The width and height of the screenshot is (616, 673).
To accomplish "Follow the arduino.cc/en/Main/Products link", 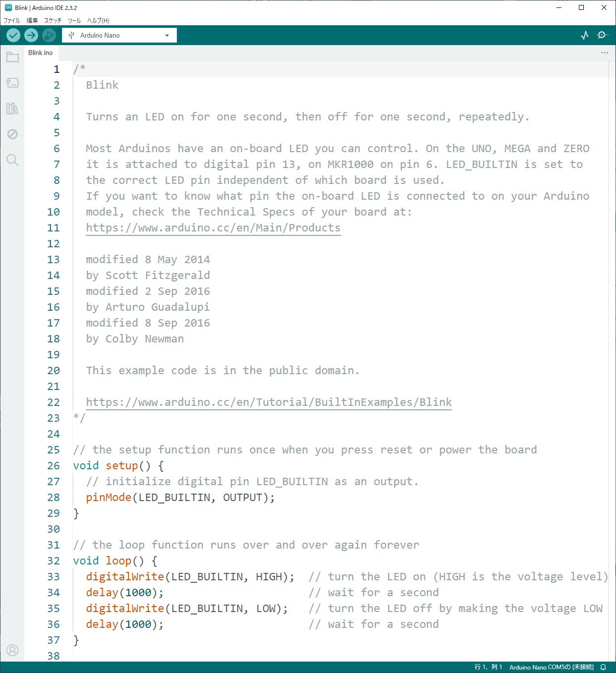I will (213, 227).
